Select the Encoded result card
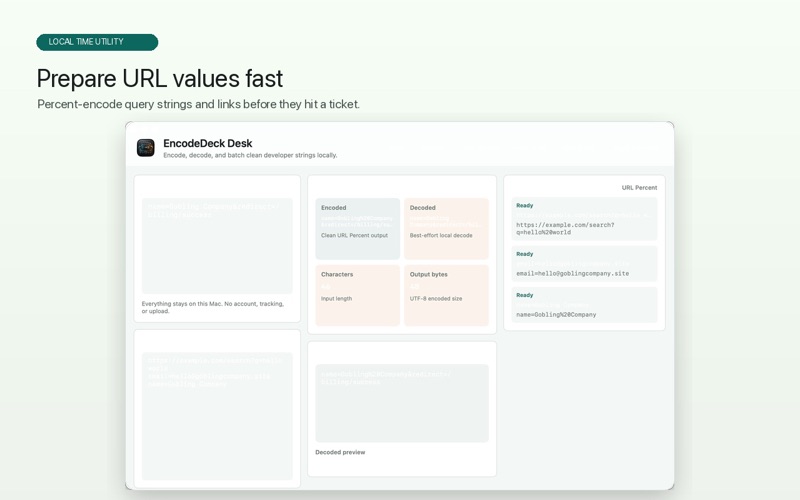Screen dimensions: 800x500 click(358, 229)
